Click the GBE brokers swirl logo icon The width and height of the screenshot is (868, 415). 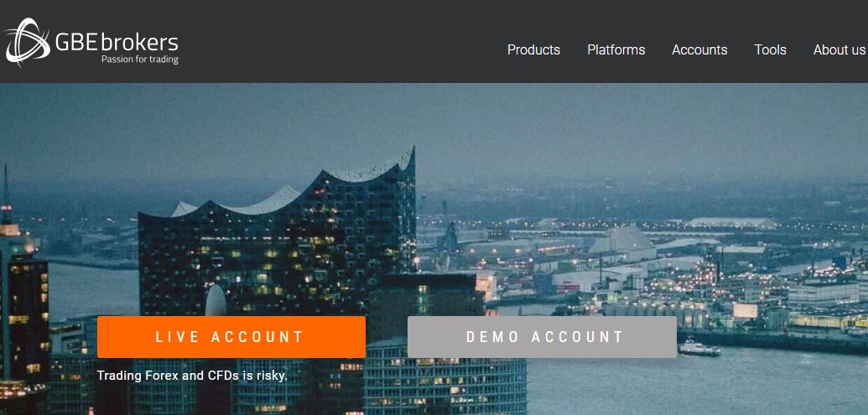27,42
